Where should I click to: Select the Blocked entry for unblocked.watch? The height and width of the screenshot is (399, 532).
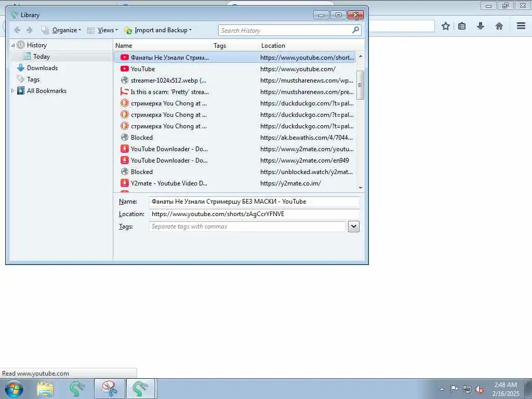pos(235,171)
